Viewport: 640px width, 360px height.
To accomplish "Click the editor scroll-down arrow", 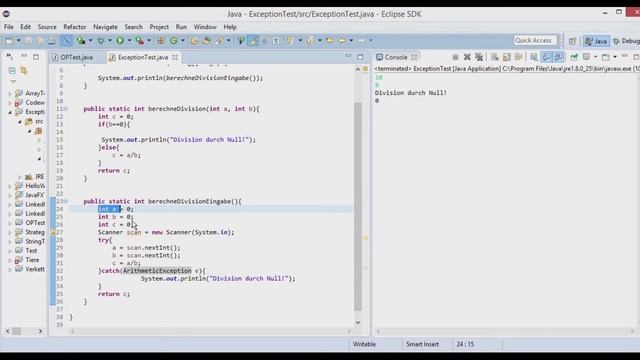I will tap(358, 322).
